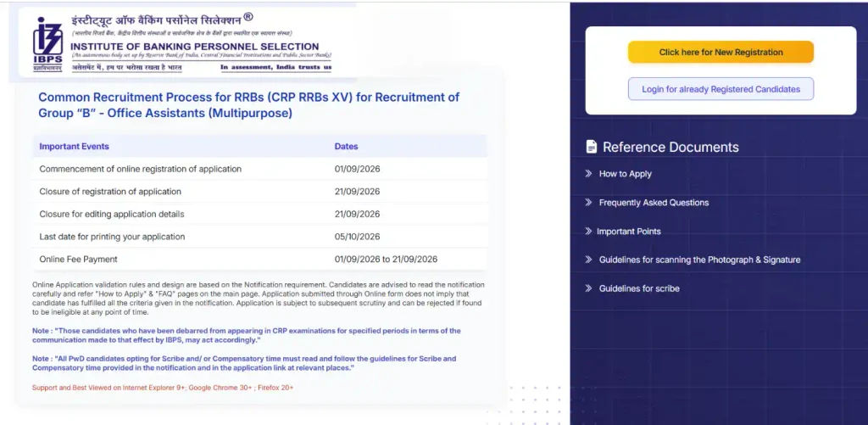Click the 'Support and Best Viewed on' browser note

tap(163, 388)
